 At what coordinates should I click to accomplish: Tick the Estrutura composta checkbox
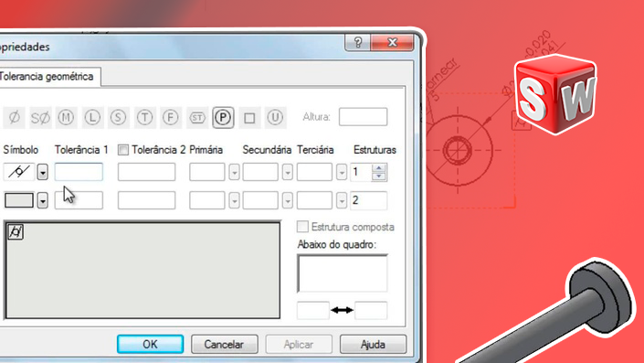[x=302, y=227]
